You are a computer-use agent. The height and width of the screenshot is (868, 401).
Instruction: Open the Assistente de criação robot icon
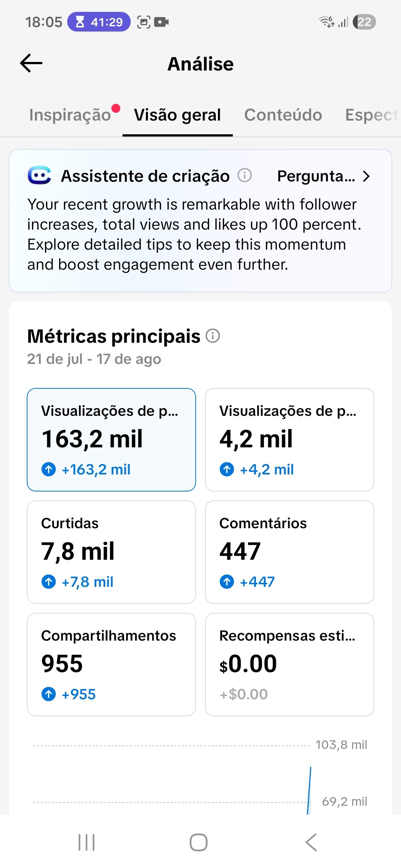tap(39, 175)
